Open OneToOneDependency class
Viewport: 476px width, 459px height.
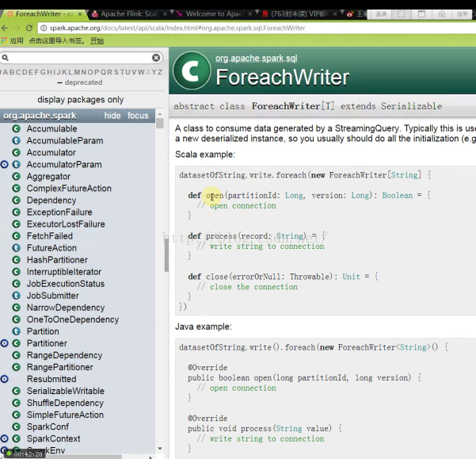(x=73, y=319)
